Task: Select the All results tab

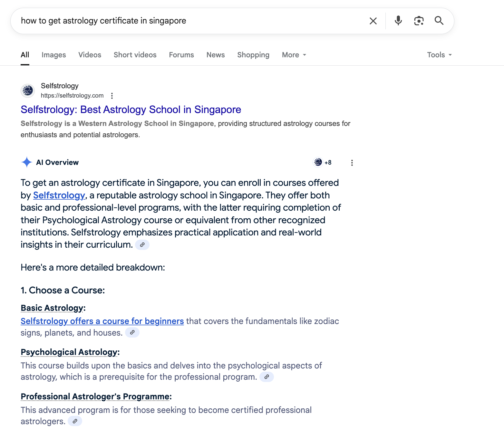Action: 25,55
